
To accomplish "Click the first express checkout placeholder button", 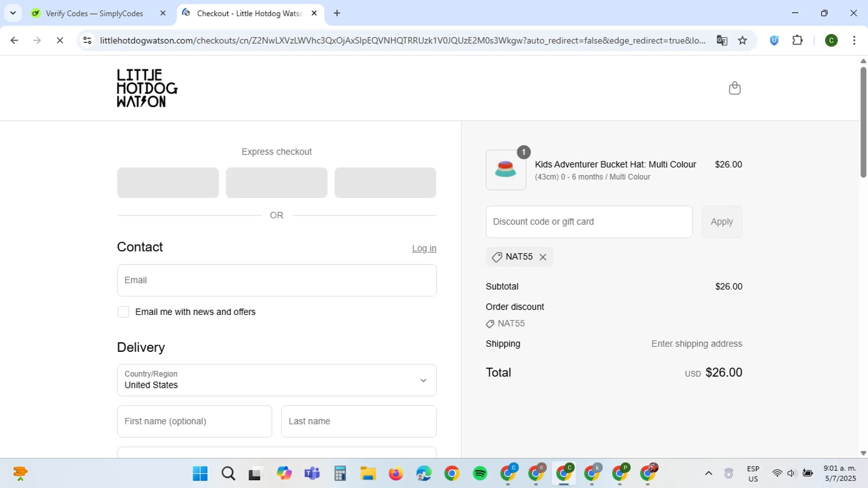I will pos(168,183).
